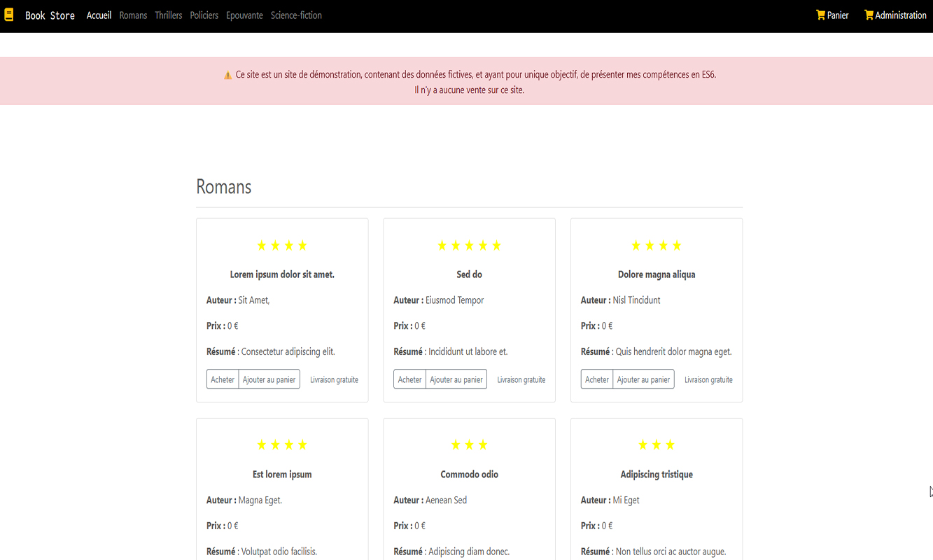Viewport: 933px width, 560px height.
Task: Click the warning triangle icon in banner
Action: [227, 76]
